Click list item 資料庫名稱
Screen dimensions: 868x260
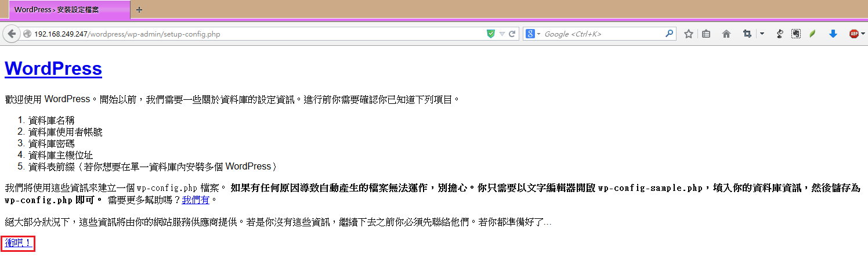51,120
